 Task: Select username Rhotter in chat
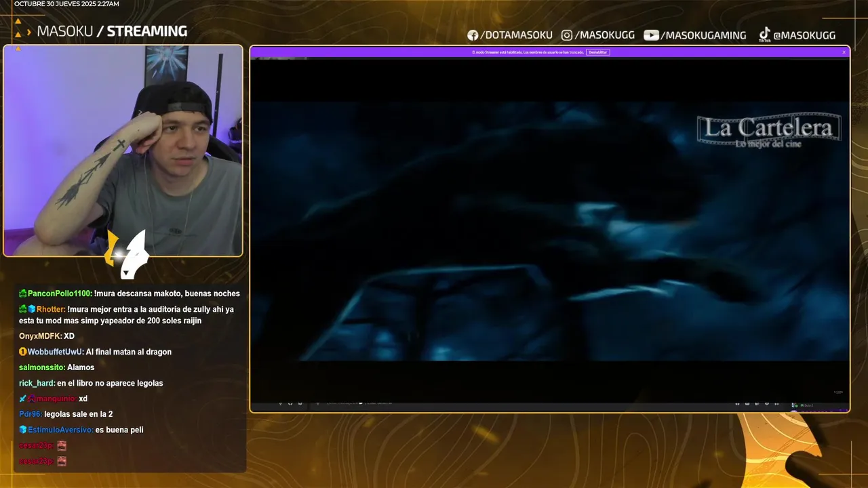point(51,309)
